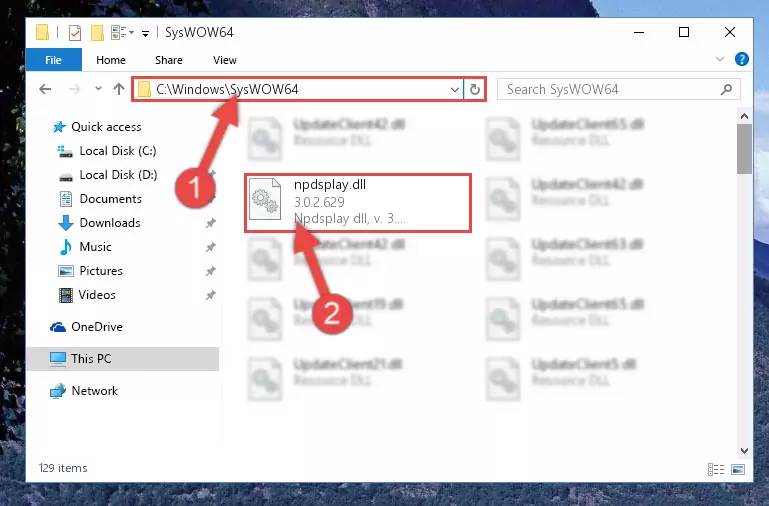Switch to Large icons view in the status bar

coord(738,469)
